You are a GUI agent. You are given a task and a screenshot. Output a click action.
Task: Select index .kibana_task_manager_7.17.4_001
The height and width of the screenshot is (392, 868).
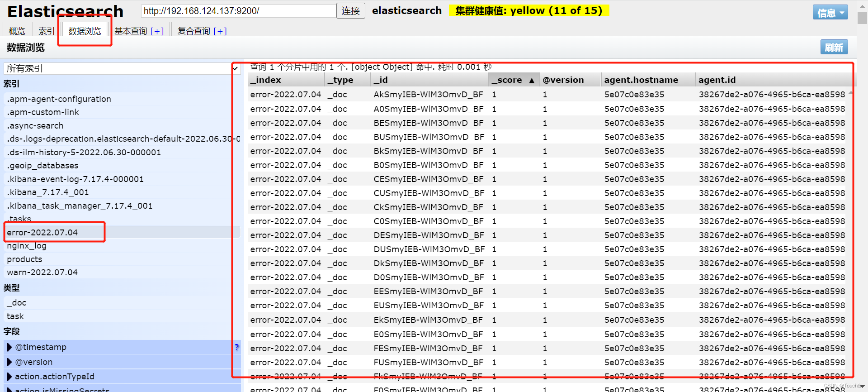pos(122,206)
